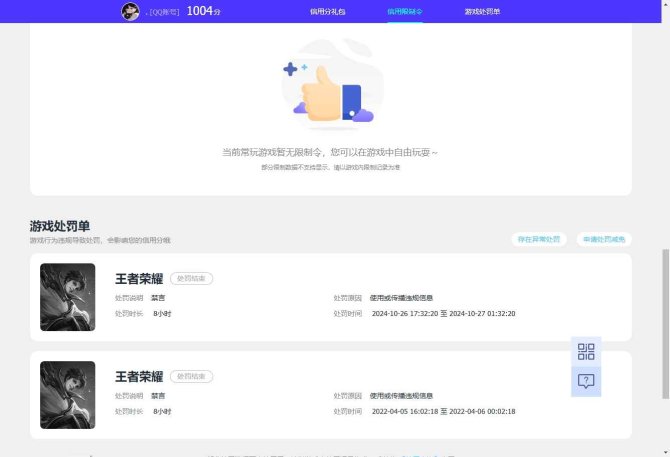Click 禁言 penalty type in the 2024 card
670x457 pixels.
pos(158,298)
